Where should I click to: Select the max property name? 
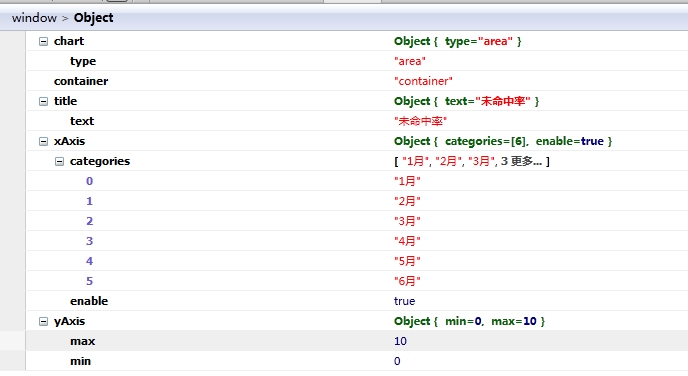click(82, 341)
